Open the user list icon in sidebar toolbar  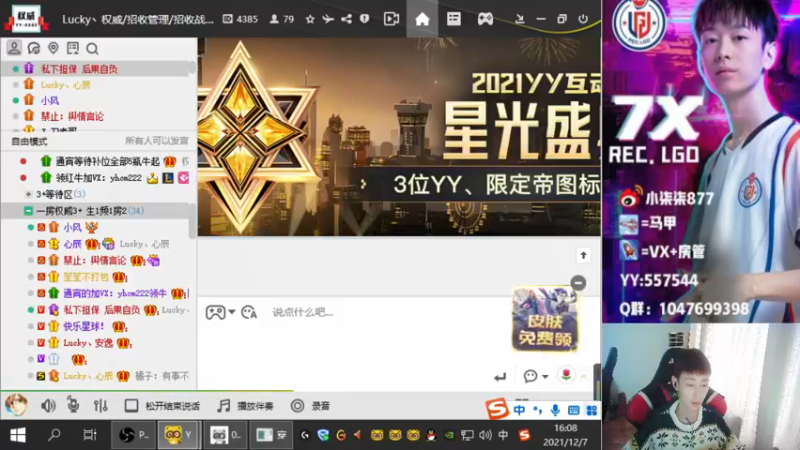coord(14,48)
